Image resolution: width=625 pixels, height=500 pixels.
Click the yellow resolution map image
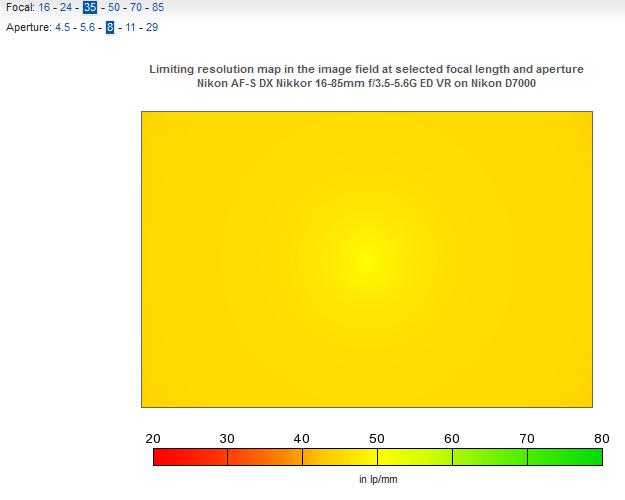(367, 259)
